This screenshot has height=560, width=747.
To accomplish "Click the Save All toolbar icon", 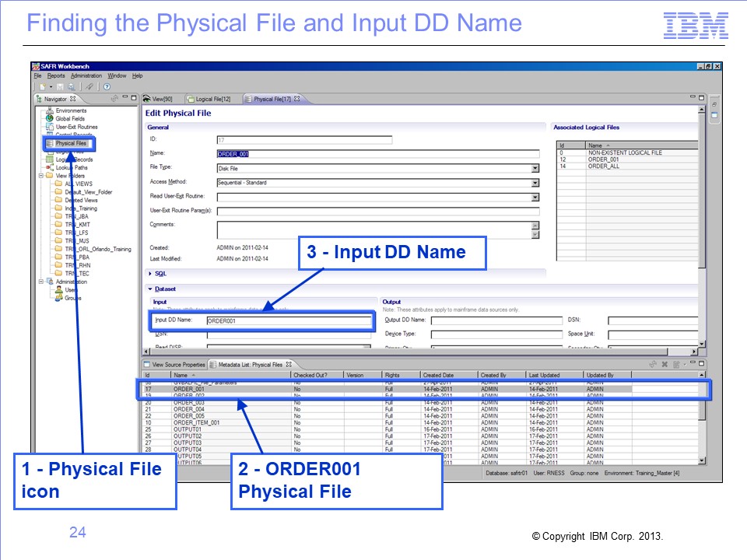I will click(x=71, y=86).
